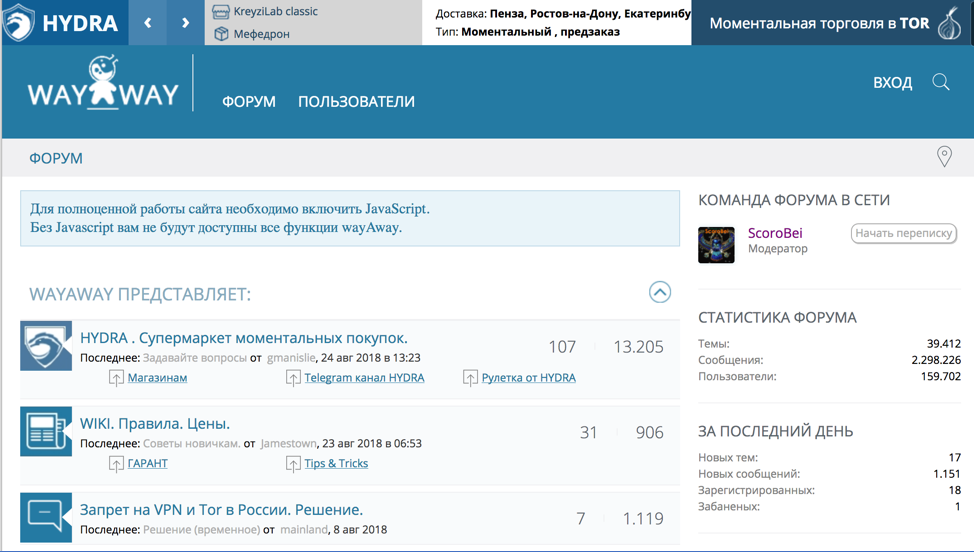The width and height of the screenshot is (974, 552).
Task: Go to next HYDRA banner slide
Action: coord(185,23)
